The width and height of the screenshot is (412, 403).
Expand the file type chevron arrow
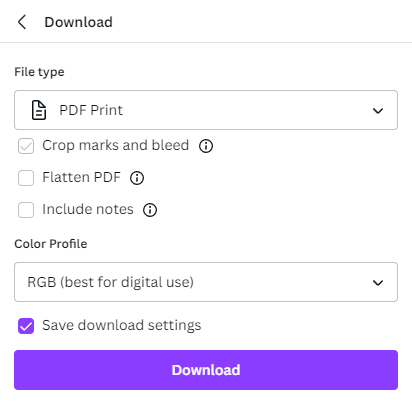click(x=378, y=111)
